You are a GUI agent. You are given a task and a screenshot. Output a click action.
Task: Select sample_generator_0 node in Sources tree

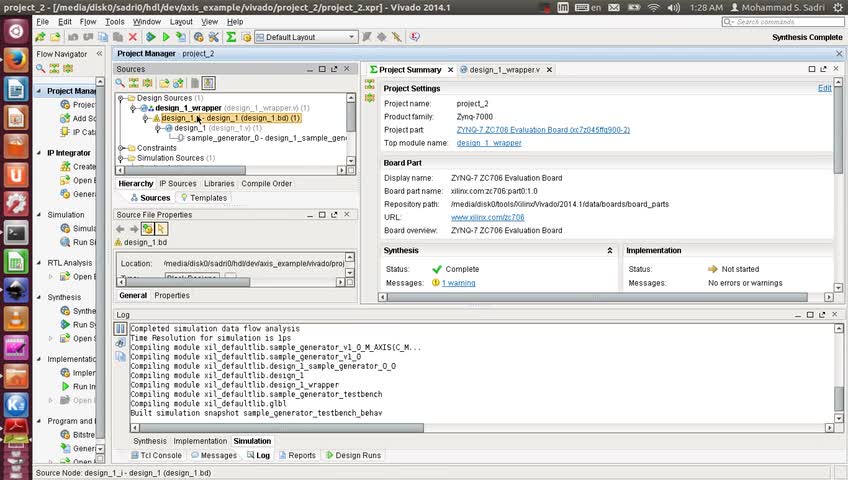tap(223, 138)
